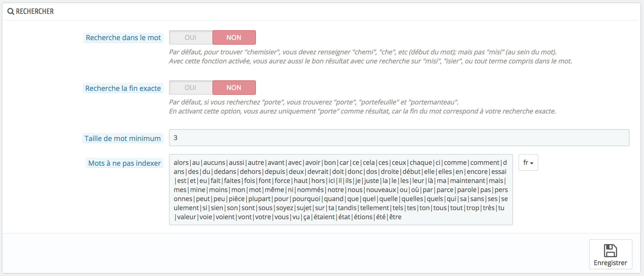Click the RECHERCHER panel heading text
This screenshot has height=276, width=644.
[x=35, y=11]
